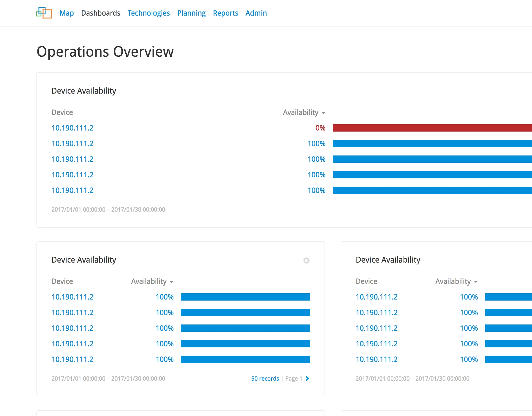Click the app logo icon
Image resolution: width=532 pixels, height=416 pixels.
click(44, 13)
